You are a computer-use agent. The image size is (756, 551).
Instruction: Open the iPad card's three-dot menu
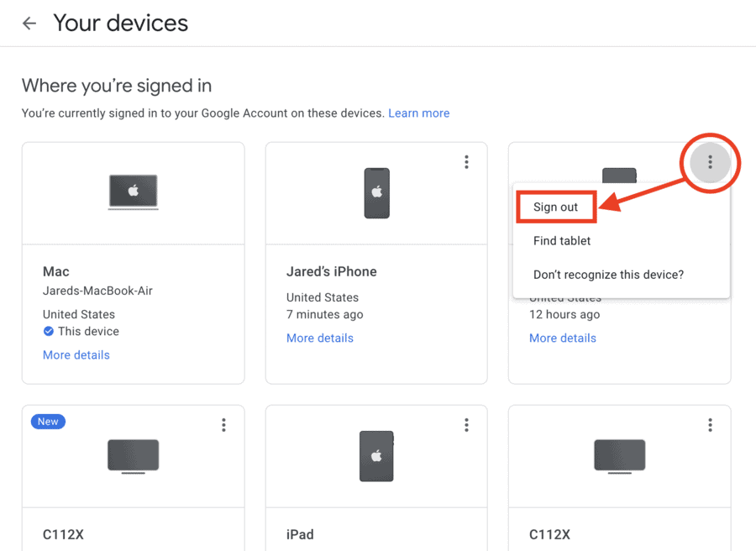(466, 425)
